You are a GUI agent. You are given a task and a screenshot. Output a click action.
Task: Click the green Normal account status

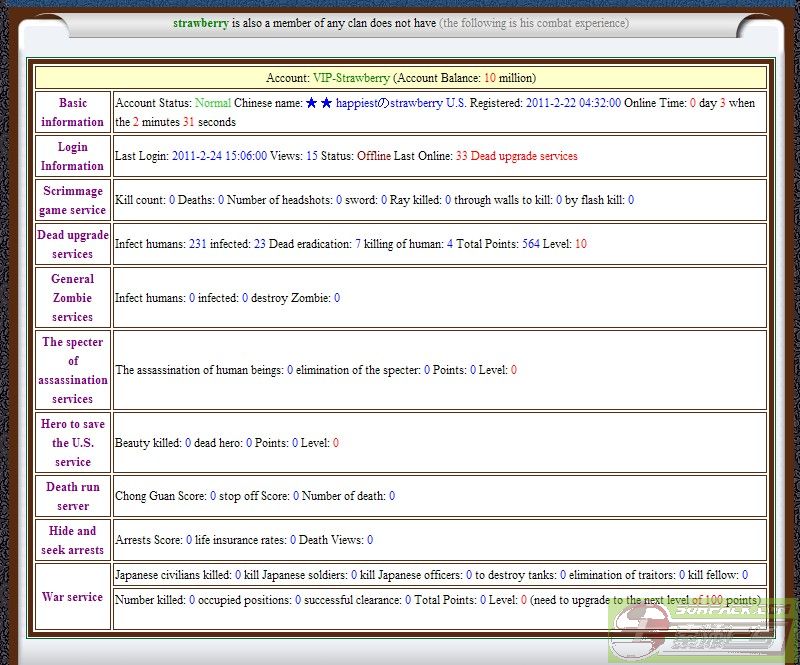pyautogui.click(x=212, y=103)
